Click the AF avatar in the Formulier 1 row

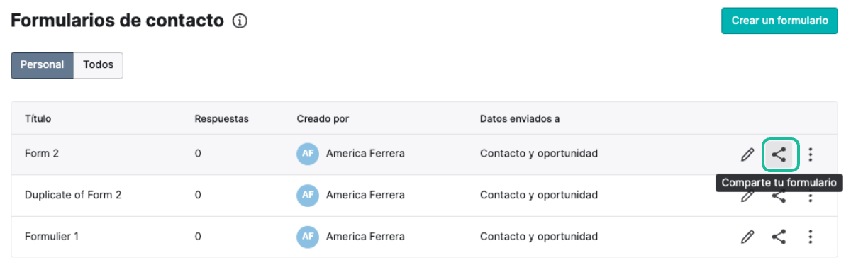coord(308,237)
